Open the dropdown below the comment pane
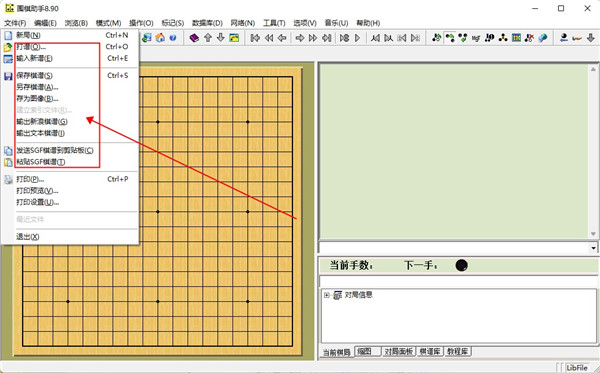 pyautogui.click(x=593, y=248)
